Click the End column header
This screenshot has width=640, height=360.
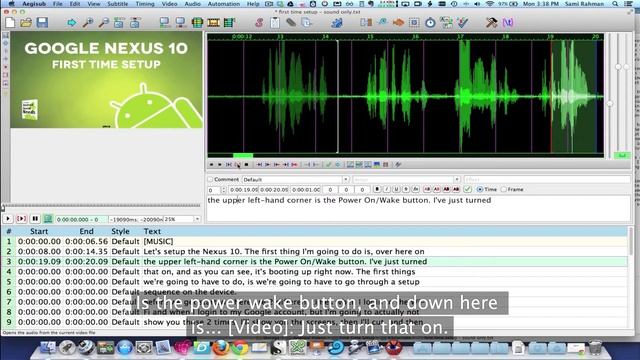click(x=86, y=231)
